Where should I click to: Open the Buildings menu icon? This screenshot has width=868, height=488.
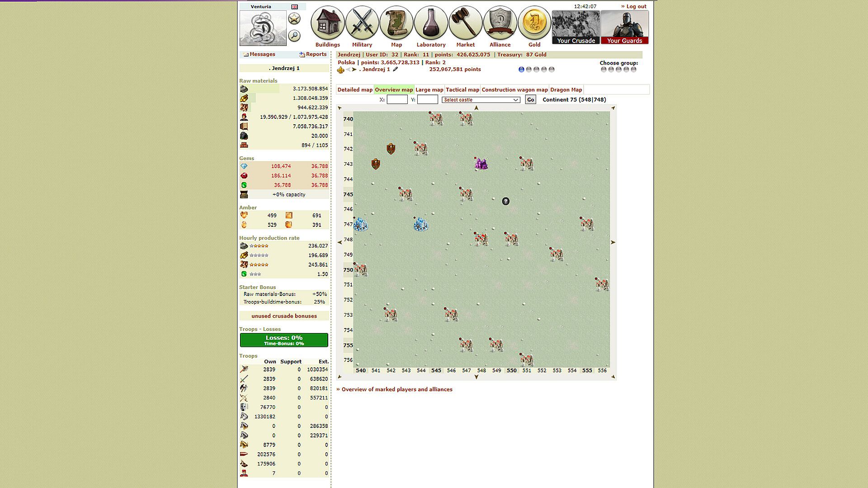pyautogui.click(x=327, y=23)
